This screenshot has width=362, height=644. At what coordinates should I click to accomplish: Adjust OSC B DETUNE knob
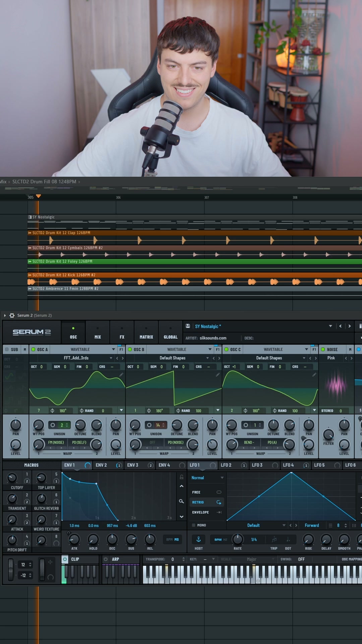(177, 425)
